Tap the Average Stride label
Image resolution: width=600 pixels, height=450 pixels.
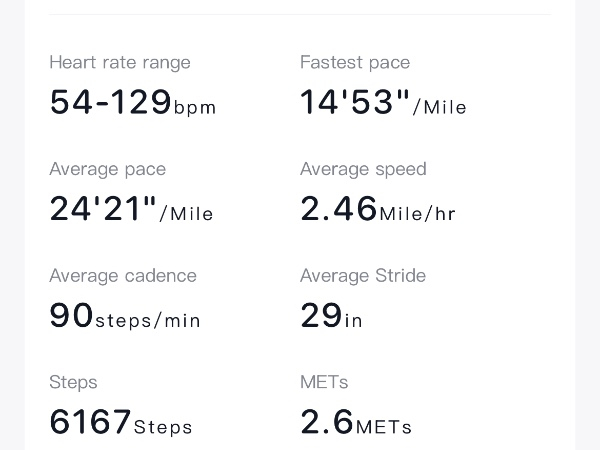(x=363, y=275)
